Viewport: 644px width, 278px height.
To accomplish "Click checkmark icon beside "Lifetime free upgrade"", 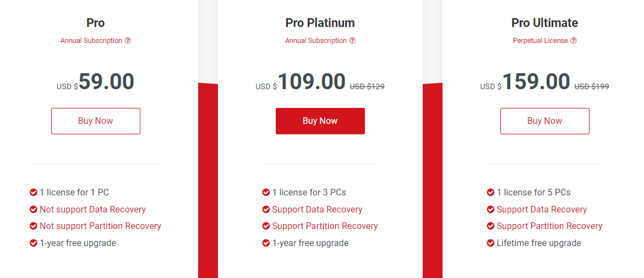I will point(490,243).
